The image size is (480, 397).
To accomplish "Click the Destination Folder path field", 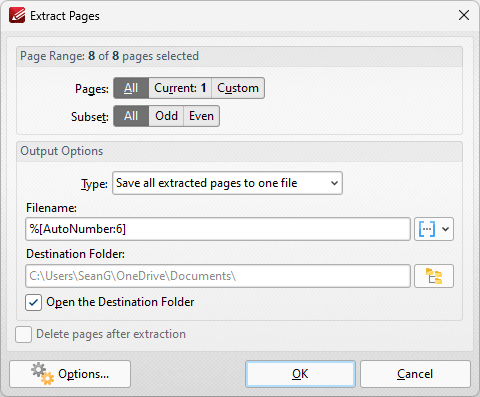I will point(218,276).
